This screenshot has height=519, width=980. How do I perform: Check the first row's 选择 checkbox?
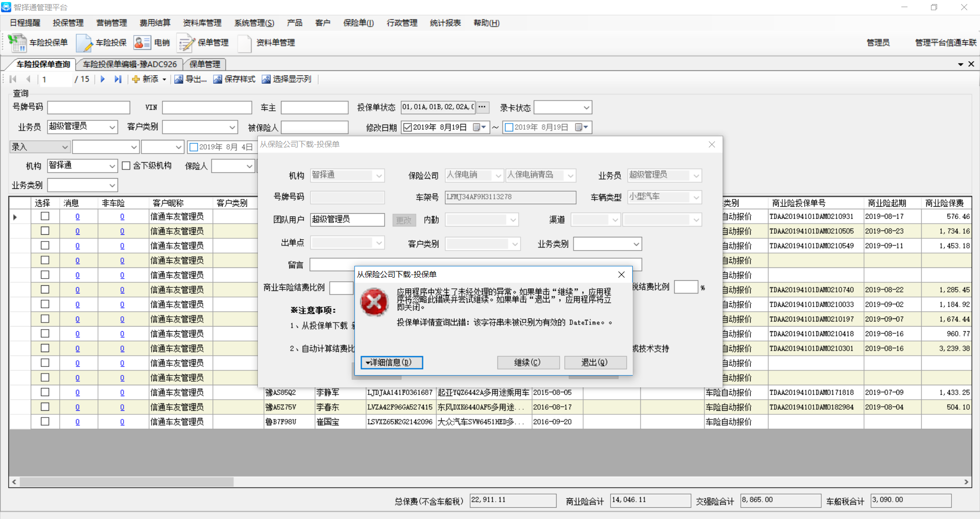click(45, 216)
